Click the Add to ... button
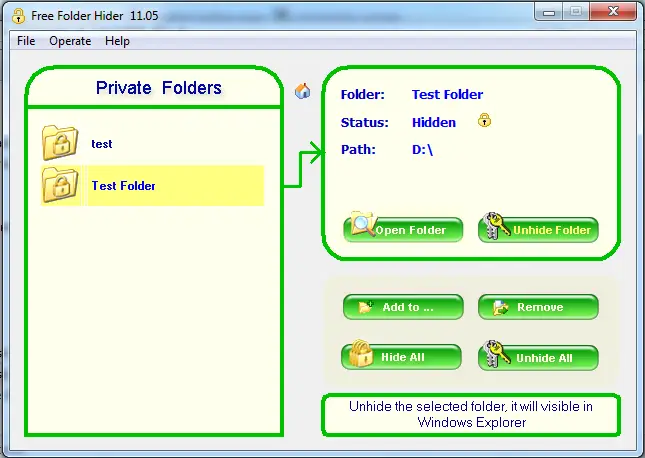The width and height of the screenshot is (645, 458). [403, 307]
